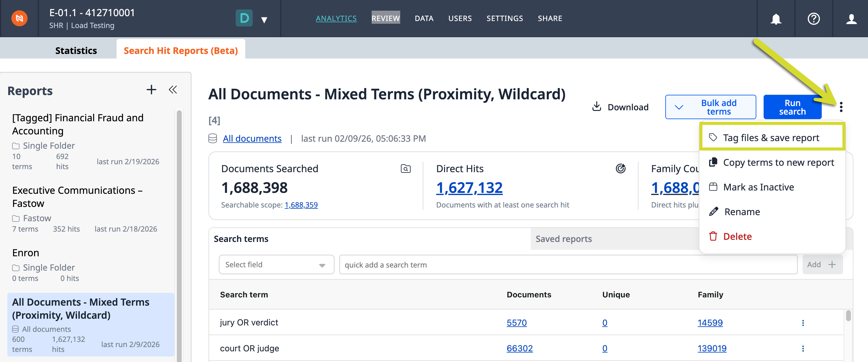Open notifications bell icon
868x362 pixels.
(x=776, y=19)
